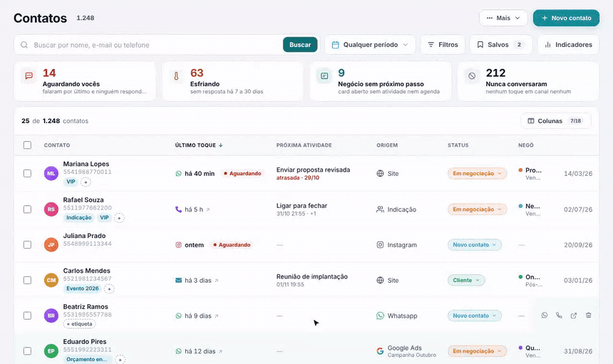Click the WhatsApp action icon in Beatriz Ramos row

click(544, 315)
